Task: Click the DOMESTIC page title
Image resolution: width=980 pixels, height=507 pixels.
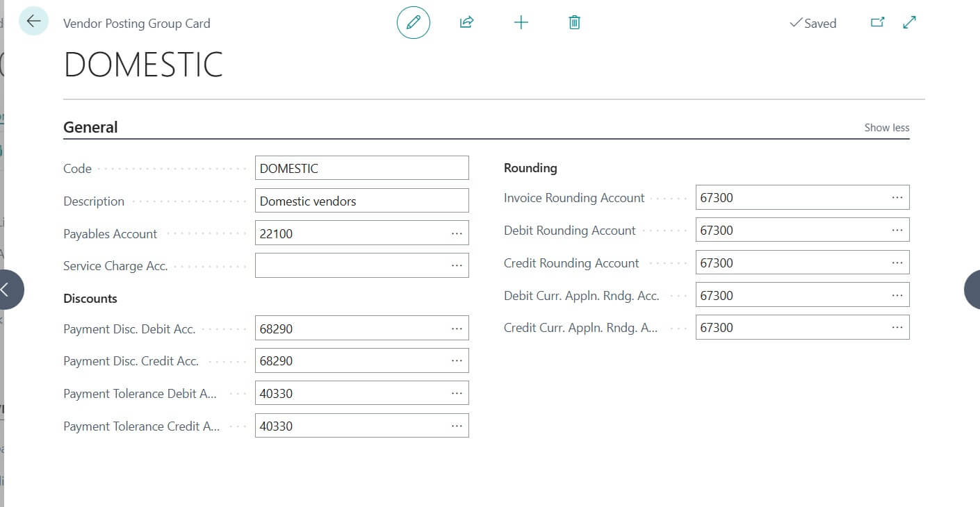Action: [142, 65]
